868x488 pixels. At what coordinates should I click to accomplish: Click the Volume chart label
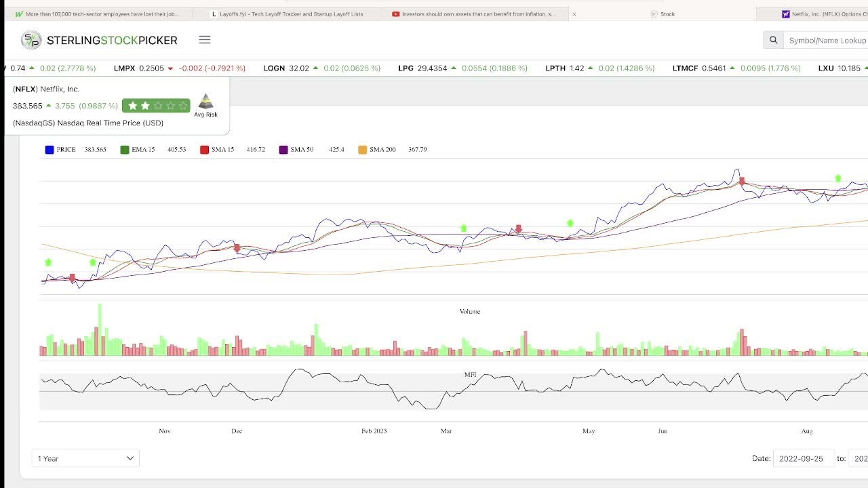(x=470, y=312)
